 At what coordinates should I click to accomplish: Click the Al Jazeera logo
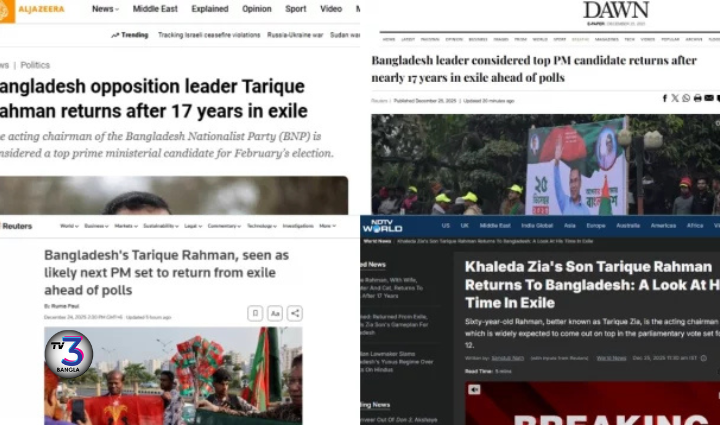tap(32, 10)
